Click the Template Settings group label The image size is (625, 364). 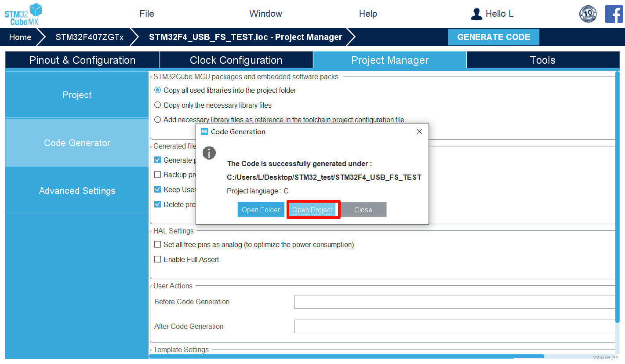click(x=181, y=350)
